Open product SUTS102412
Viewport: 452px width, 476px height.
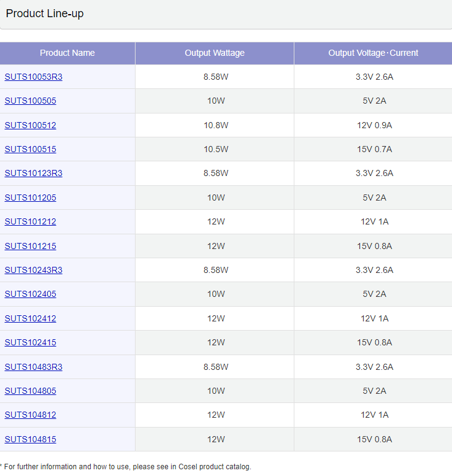[30, 318]
